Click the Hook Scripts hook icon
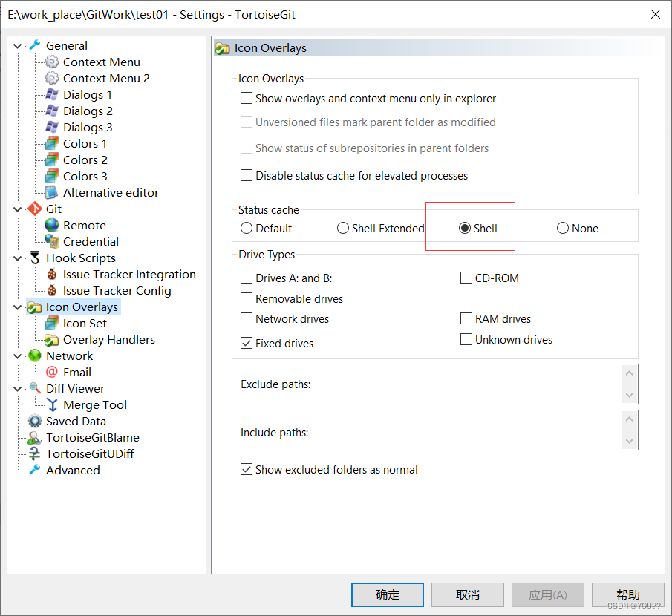The image size is (672, 616). coord(35,258)
